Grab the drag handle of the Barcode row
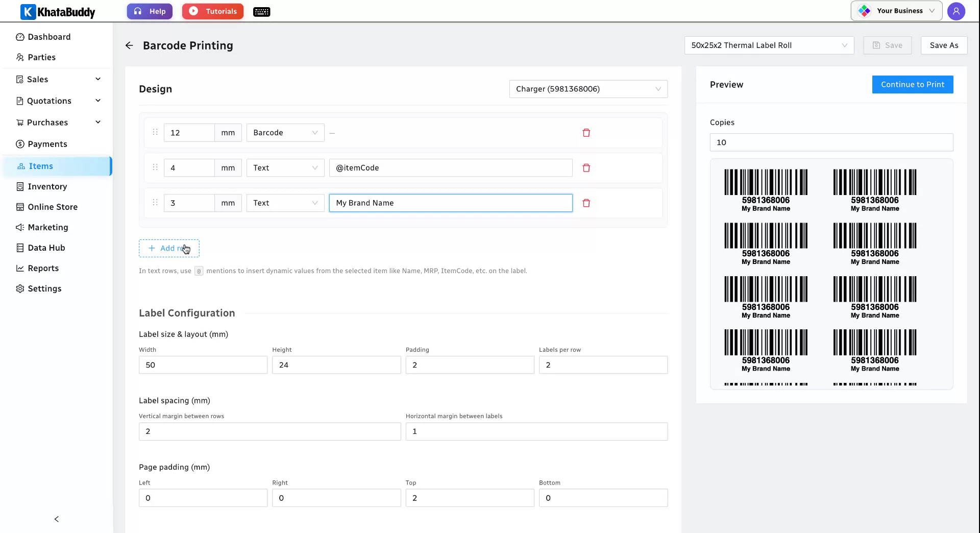Screen dimensions: 980x533 [155, 132]
